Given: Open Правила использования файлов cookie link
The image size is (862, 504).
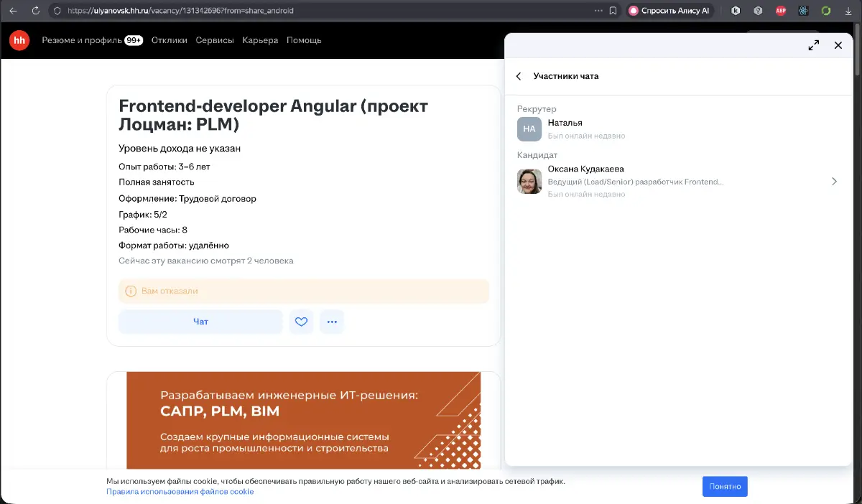Looking at the screenshot, I should 180,492.
